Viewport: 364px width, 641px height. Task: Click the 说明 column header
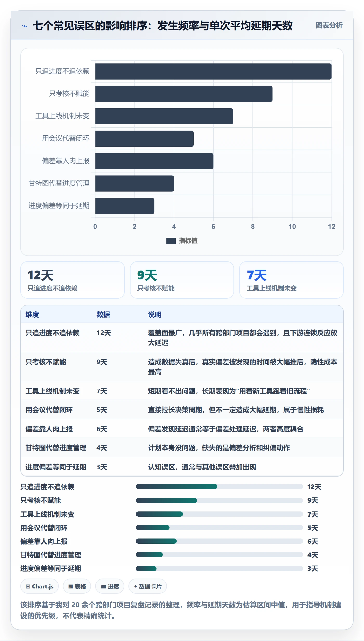155,315
